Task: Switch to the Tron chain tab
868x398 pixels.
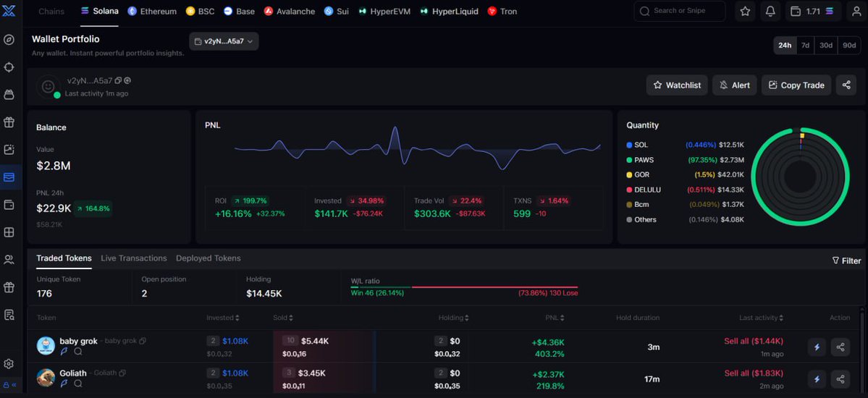Action: coord(502,11)
